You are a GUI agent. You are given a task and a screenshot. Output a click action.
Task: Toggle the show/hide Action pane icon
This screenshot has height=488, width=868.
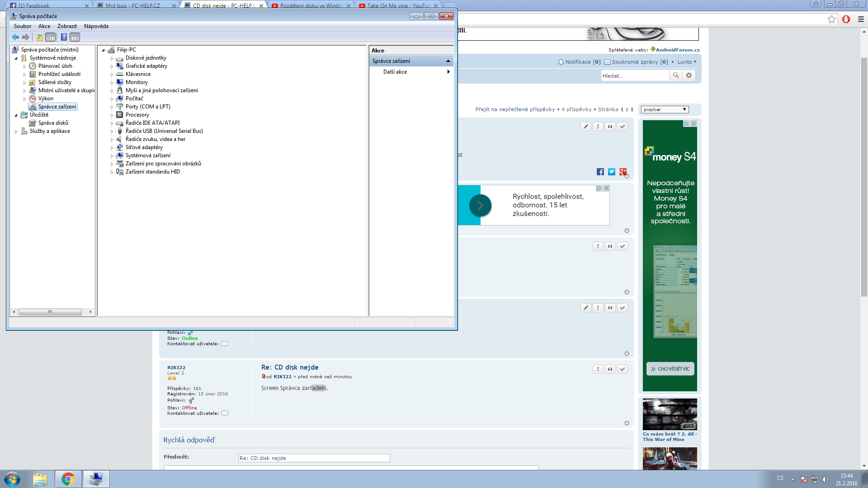[x=75, y=38]
